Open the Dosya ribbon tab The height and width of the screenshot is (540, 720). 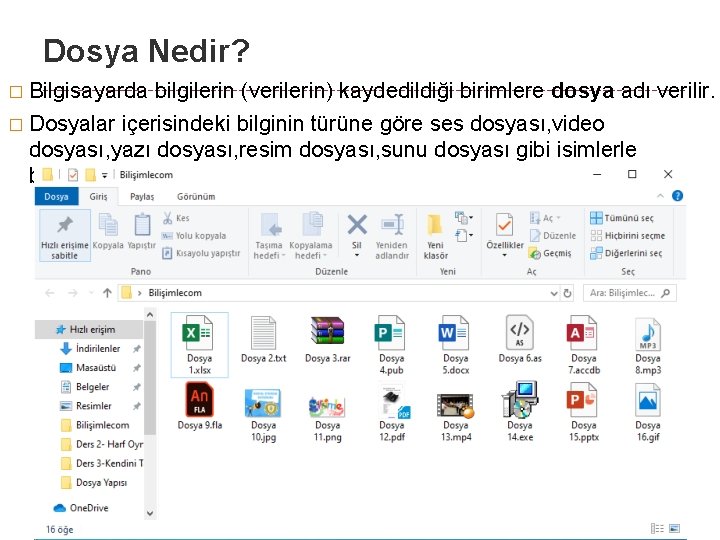click(56, 197)
